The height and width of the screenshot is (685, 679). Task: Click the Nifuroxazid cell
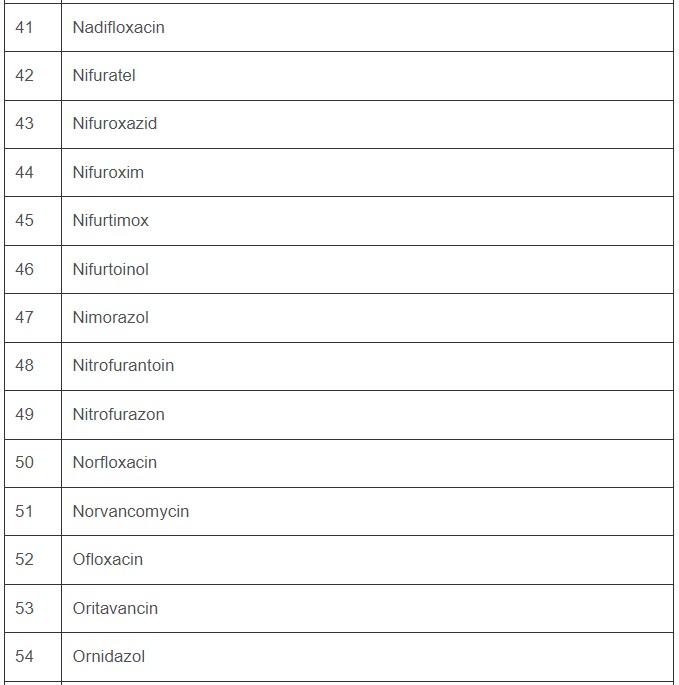[x=114, y=124]
